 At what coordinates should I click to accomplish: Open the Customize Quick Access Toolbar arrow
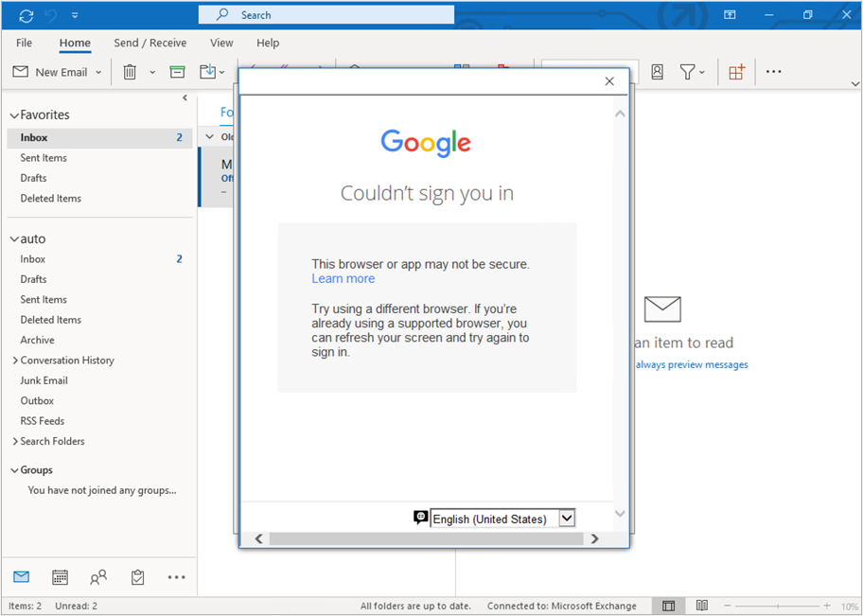click(75, 16)
